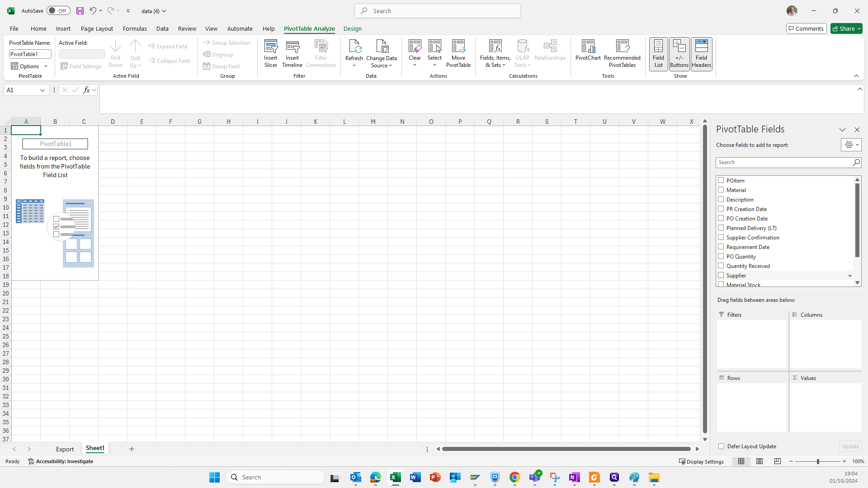Open Change Data Source tool
868x488 pixels.
pos(382,53)
